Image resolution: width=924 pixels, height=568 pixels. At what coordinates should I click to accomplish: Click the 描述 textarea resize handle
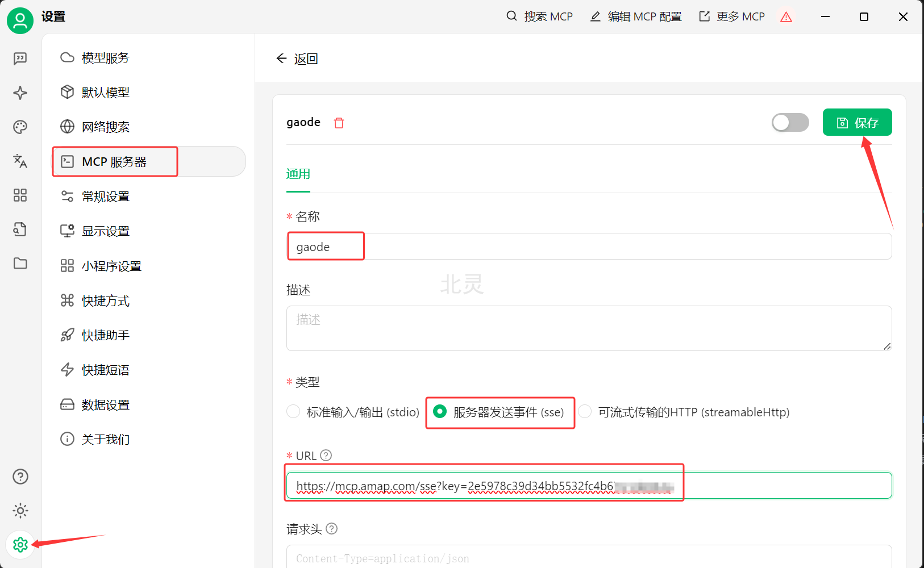887,346
